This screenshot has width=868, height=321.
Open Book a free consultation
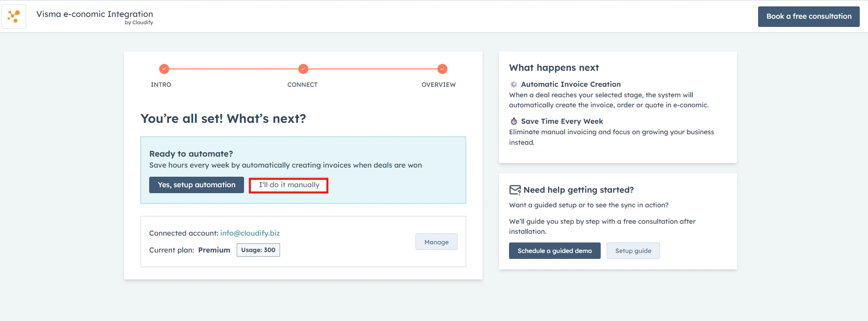(x=809, y=16)
